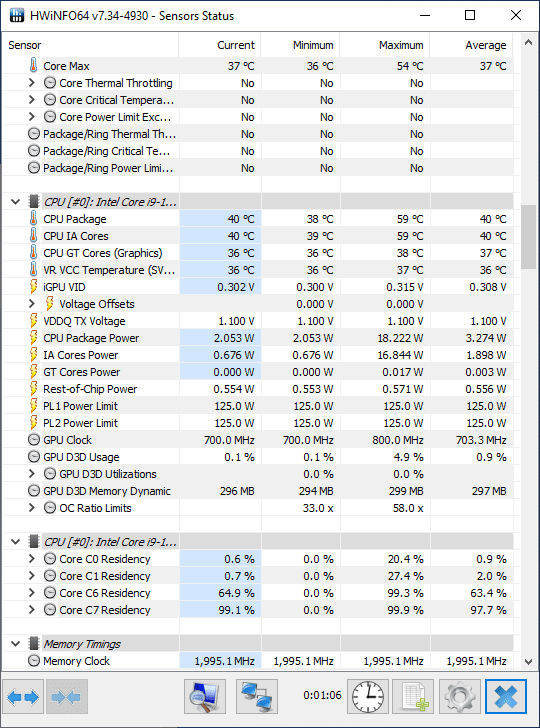540x728 pixels.
Task: Expand GPU D3D Utilizations row
Action: 32,474
